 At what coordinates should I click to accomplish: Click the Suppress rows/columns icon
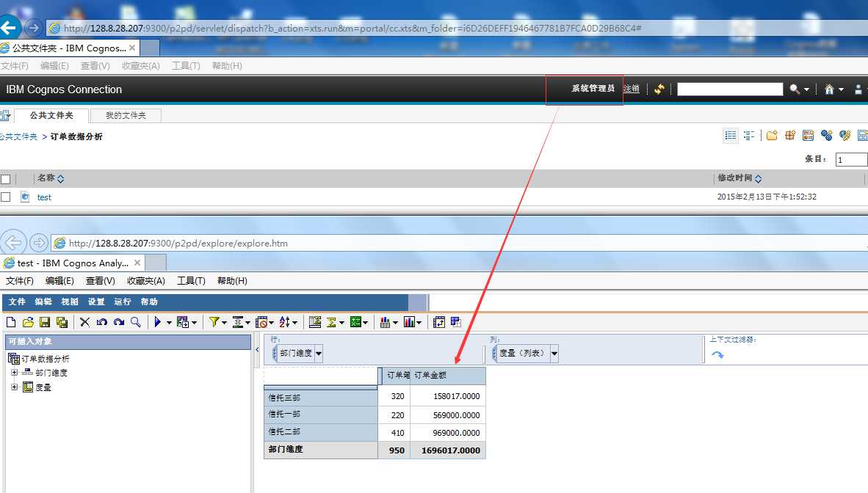237,322
